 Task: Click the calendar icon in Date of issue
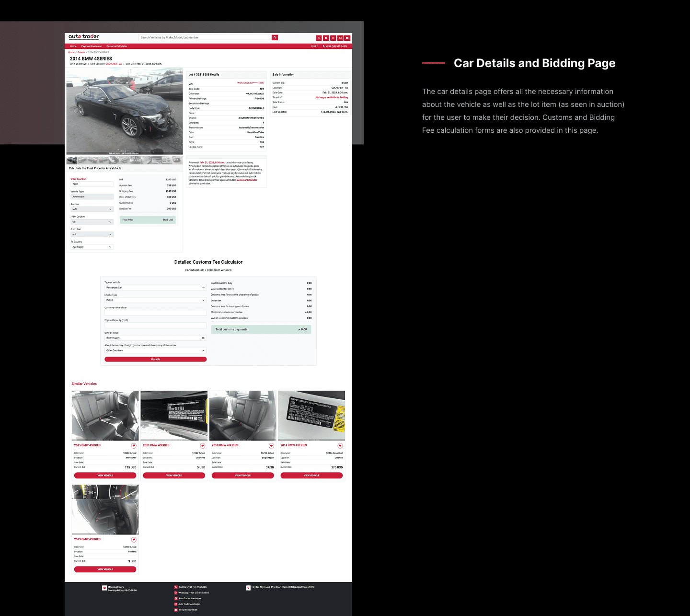coord(203,338)
